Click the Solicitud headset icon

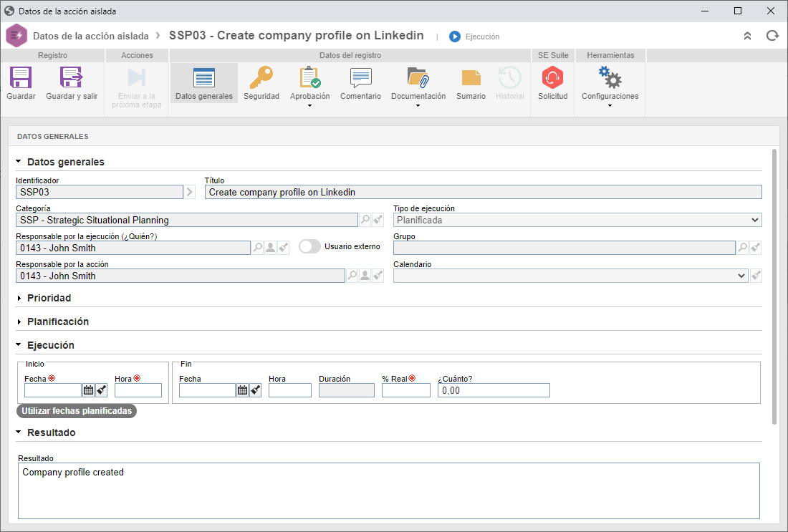(552, 78)
